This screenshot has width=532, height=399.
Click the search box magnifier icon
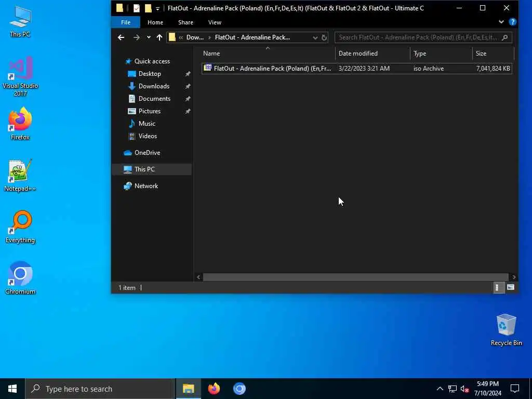tap(504, 37)
